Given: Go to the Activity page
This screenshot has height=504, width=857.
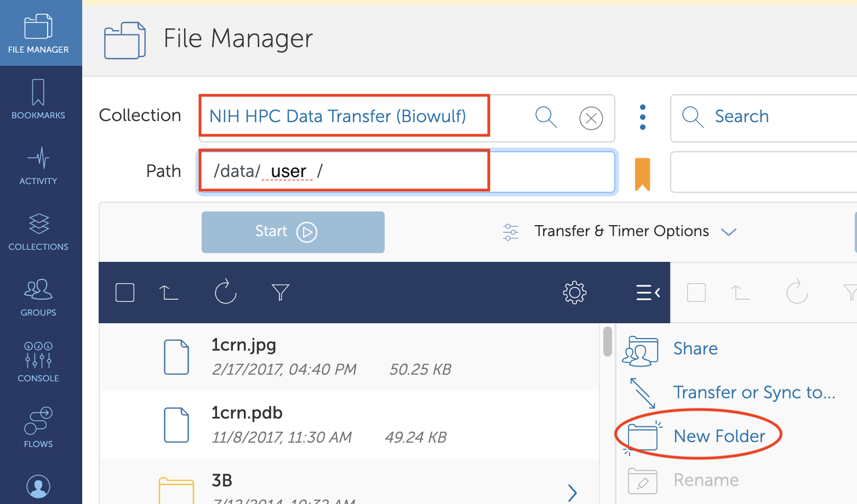Looking at the screenshot, I should [x=38, y=165].
